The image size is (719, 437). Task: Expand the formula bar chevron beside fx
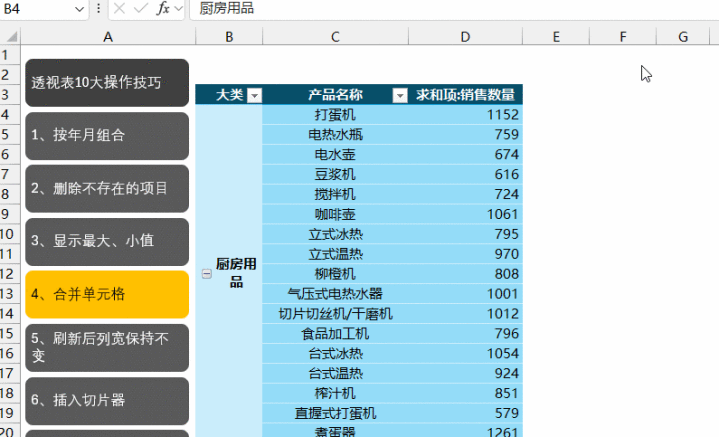click(x=178, y=9)
